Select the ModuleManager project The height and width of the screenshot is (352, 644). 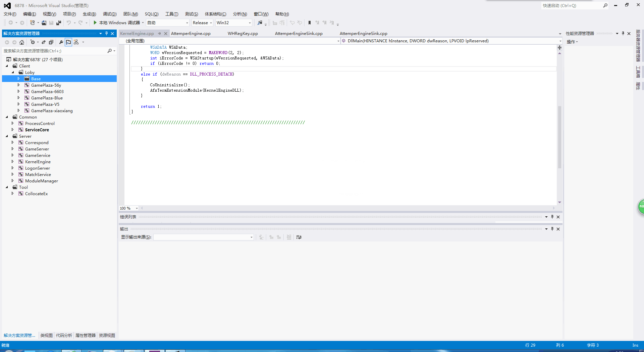42,181
